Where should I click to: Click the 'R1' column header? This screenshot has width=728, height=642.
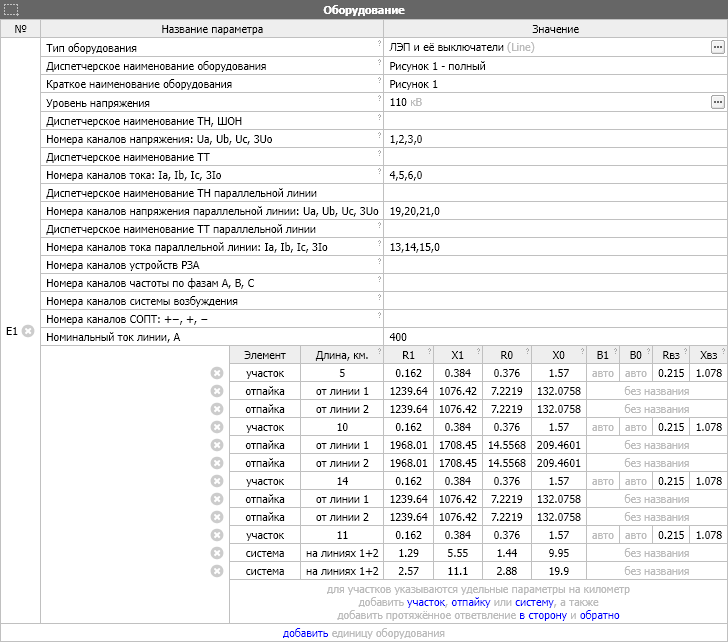[408, 355]
